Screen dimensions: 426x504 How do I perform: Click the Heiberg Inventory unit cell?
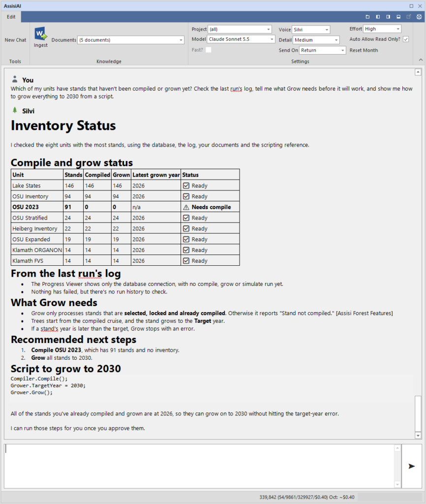tap(37, 228)
